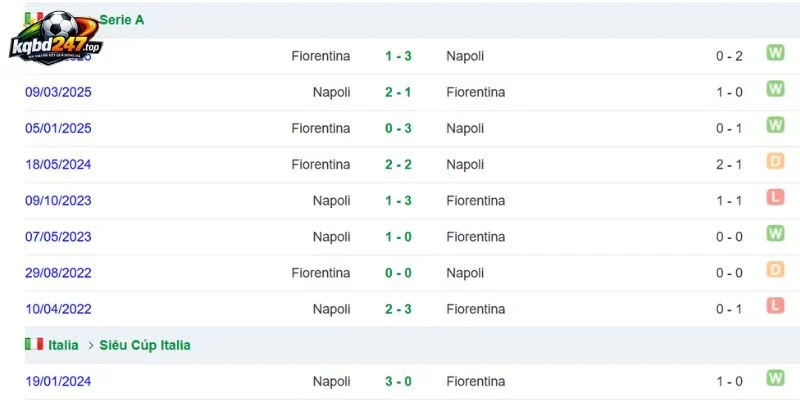The height and width of the screenshot is (400, 800).
Task: Open the Serie A league link
Action: point(121,20)
